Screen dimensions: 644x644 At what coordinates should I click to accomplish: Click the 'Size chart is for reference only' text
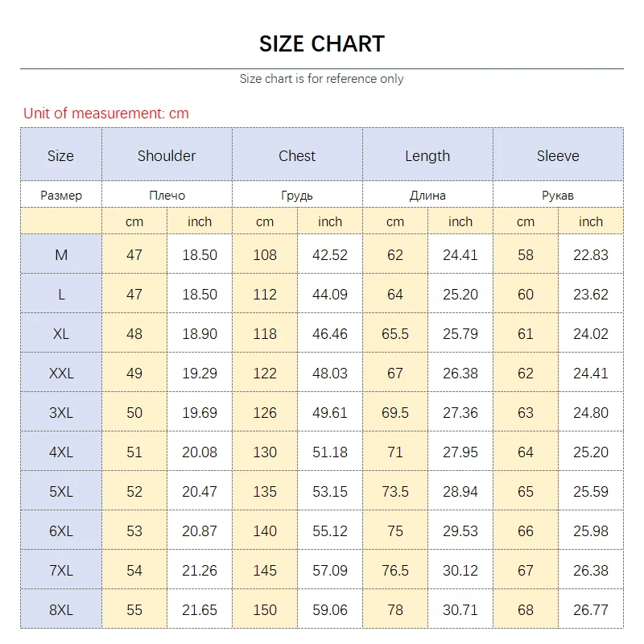tap(321, 79)
